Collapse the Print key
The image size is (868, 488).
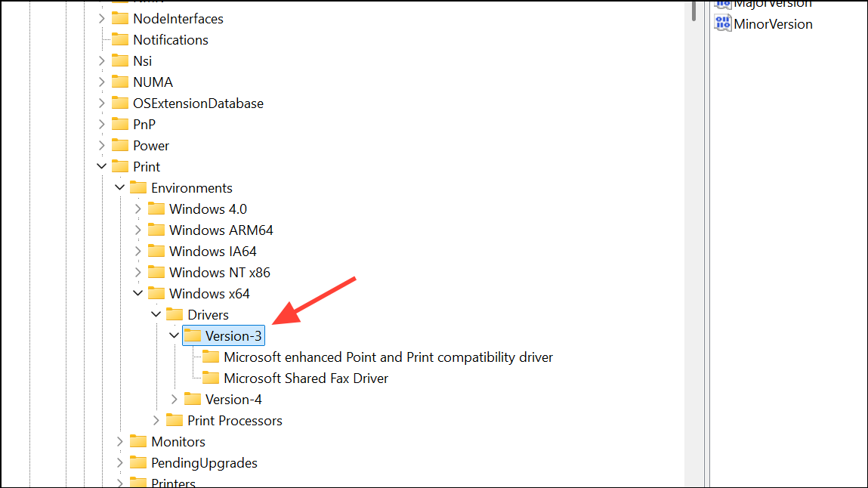click(x=102, y=166)
